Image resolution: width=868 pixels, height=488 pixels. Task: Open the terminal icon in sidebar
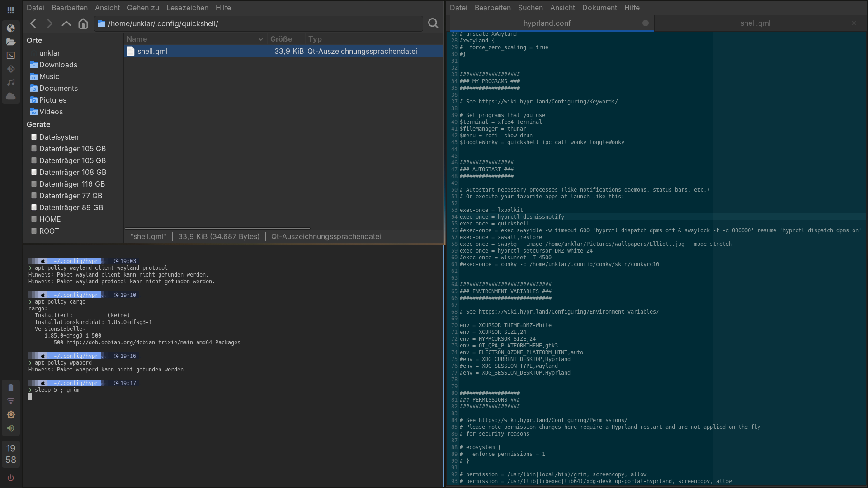(x=11, y=56)
